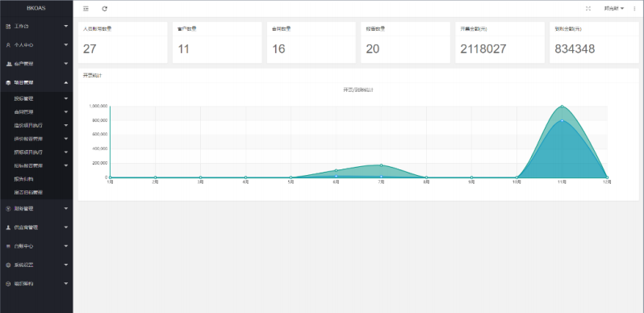
Task: Click the 台账中心 ledger icon
Action: click(x=8, y=246)
